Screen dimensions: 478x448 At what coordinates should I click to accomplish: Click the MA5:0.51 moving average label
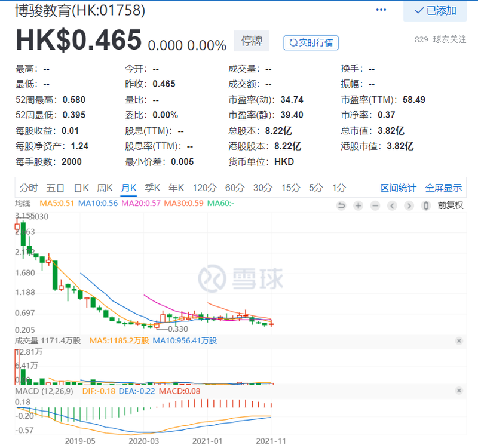[x=57, y=203]
